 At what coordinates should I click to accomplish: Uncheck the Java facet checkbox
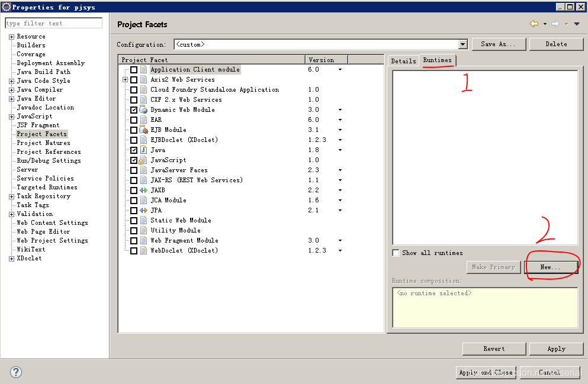133,150
